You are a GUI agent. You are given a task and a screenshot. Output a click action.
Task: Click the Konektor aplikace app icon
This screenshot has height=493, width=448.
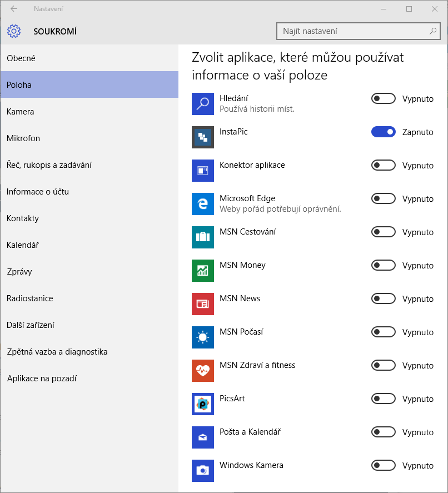203,171
